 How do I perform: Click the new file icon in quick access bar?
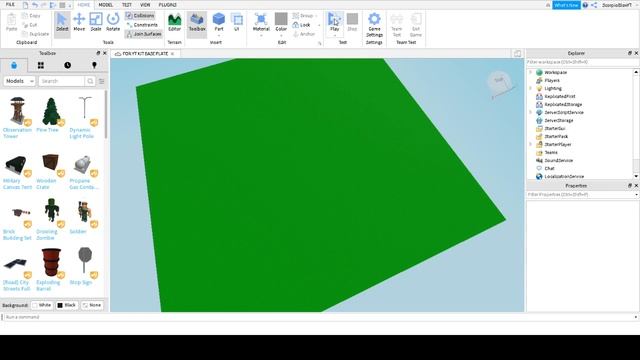pyautogui.click(x=25, y=5)
